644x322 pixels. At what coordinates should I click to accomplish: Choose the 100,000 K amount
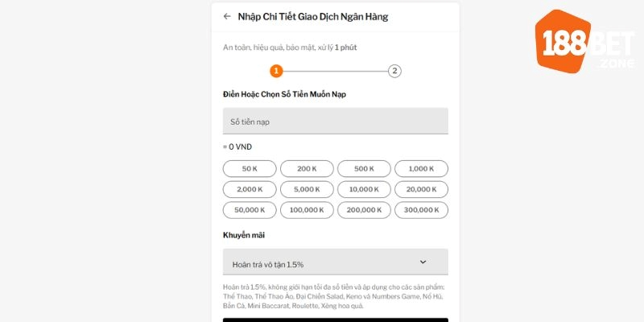307,210
